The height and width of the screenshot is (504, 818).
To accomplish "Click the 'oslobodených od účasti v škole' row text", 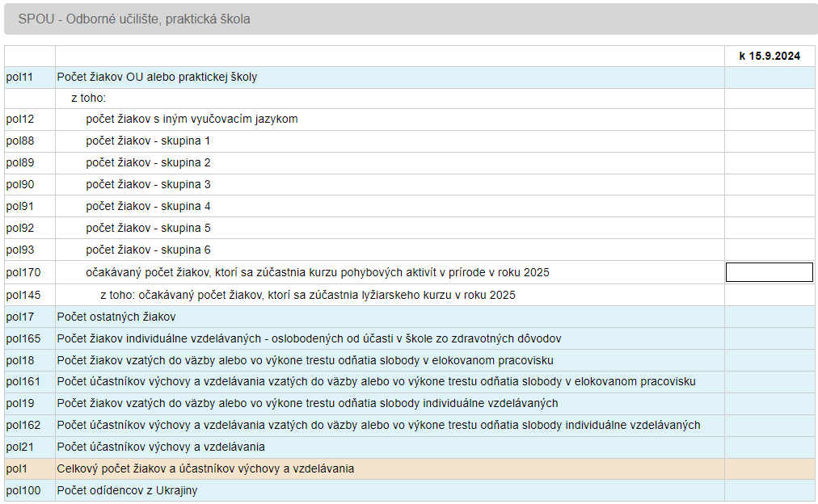I will [309, 339].
